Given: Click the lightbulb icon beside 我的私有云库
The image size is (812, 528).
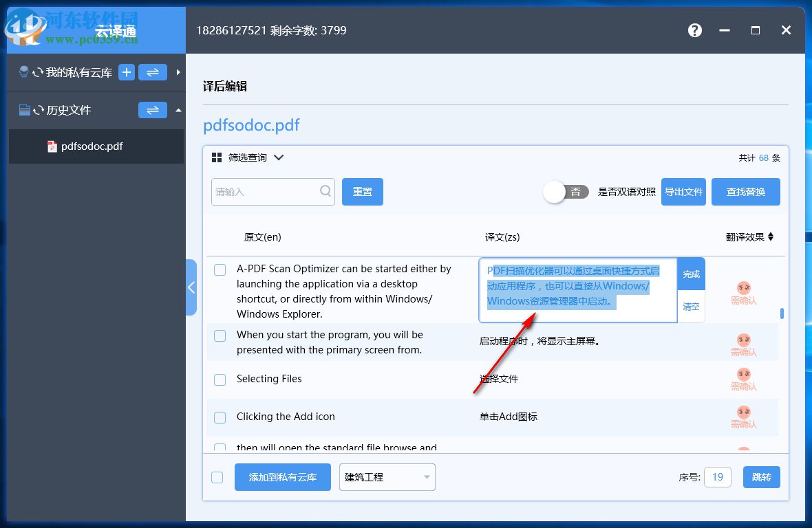Looking at the screenshot, I should coord(24,72).
